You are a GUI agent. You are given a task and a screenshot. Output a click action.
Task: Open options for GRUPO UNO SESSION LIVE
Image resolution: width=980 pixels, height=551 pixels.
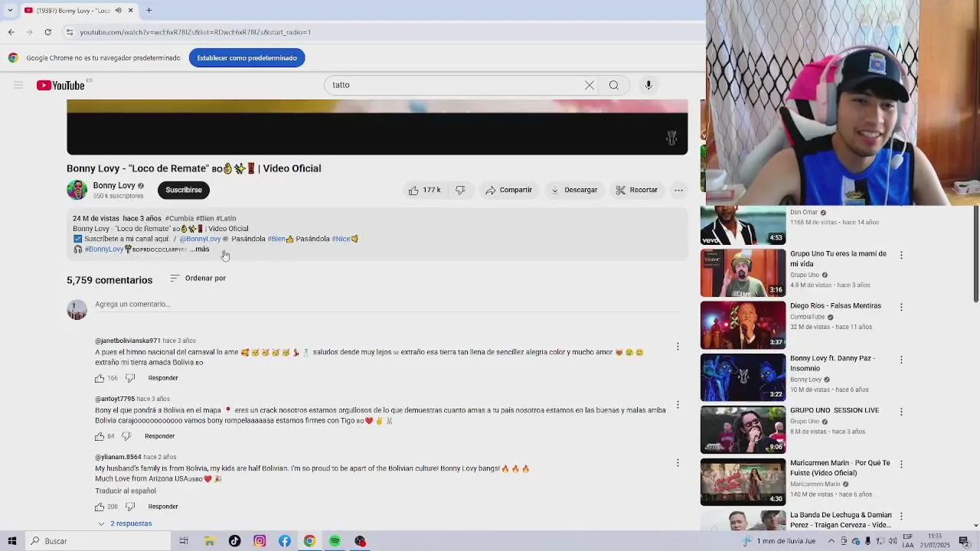click(x=901, y=412)
